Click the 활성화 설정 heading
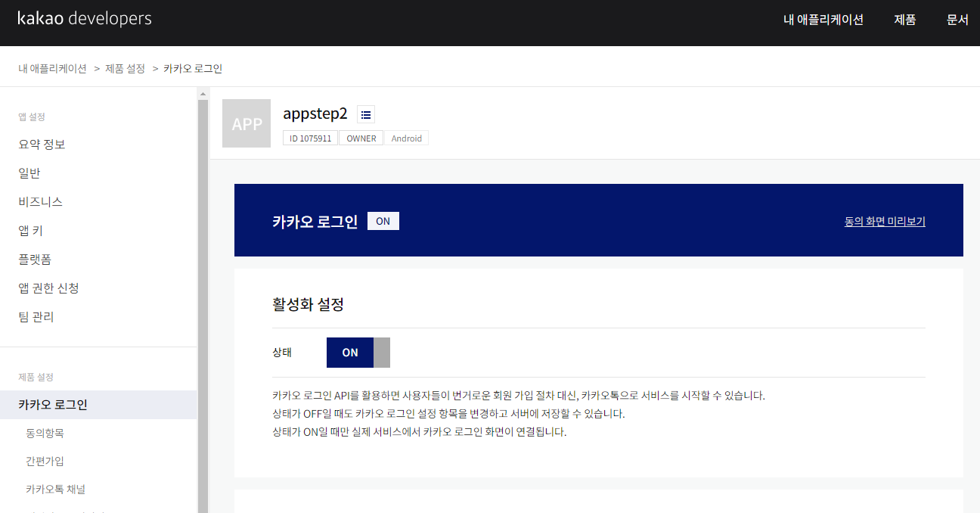Screen dimensions: 980x513 [308, 304]
